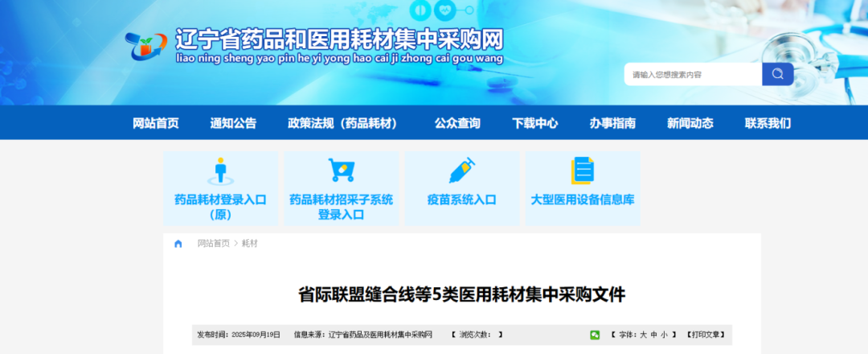Click the green WeChat share icon
Viewport: 868px width, 354px height.
click(x=595, y=335)
